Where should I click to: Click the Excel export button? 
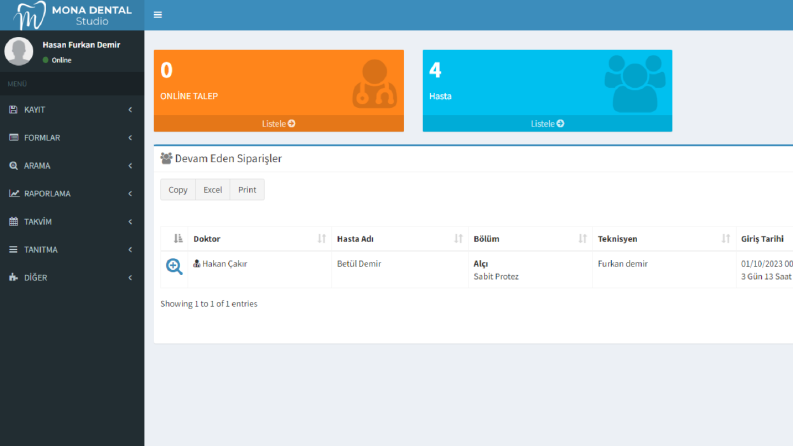tap(212, 190)
